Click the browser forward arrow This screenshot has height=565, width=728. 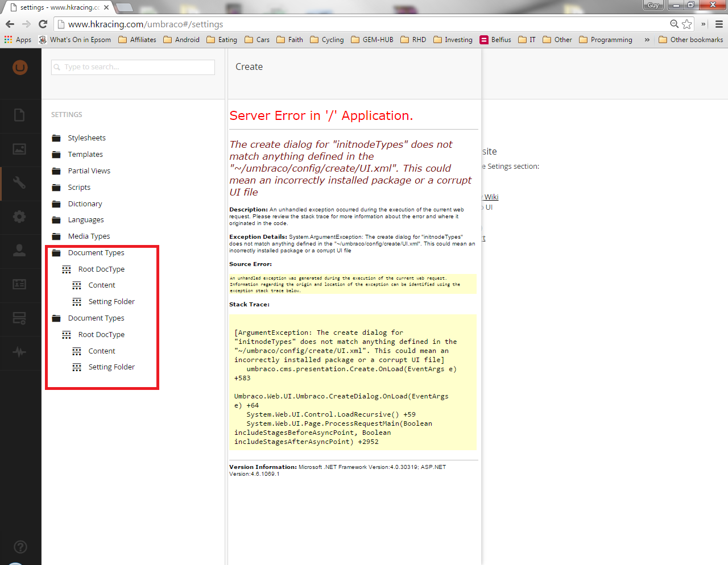pos(26,24)
